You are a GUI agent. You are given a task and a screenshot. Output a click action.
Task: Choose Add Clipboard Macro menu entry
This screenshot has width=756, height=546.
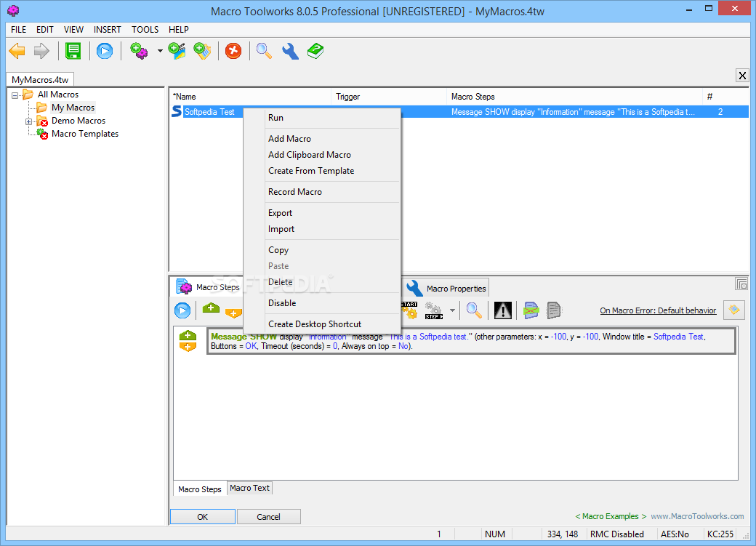click(322, 155)
